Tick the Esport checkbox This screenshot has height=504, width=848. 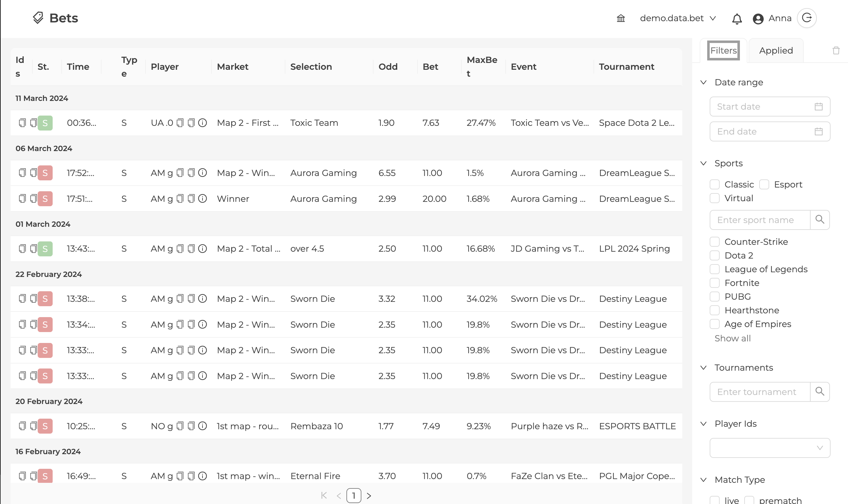point(764,184)
